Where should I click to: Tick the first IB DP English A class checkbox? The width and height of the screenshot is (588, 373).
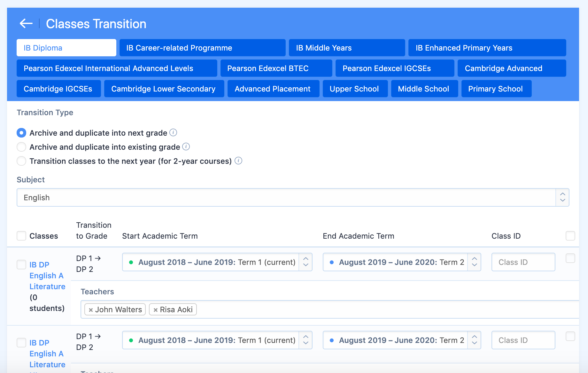[21, 265]
